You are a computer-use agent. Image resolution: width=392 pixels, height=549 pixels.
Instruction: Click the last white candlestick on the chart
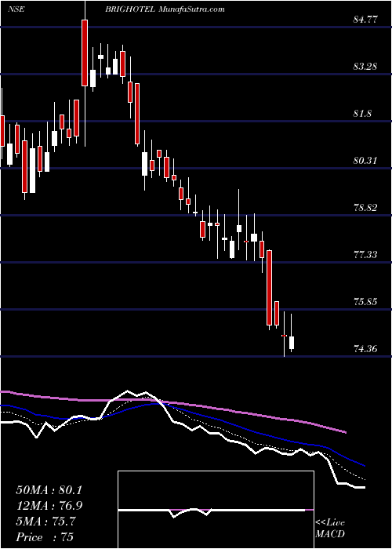point(292,343)
